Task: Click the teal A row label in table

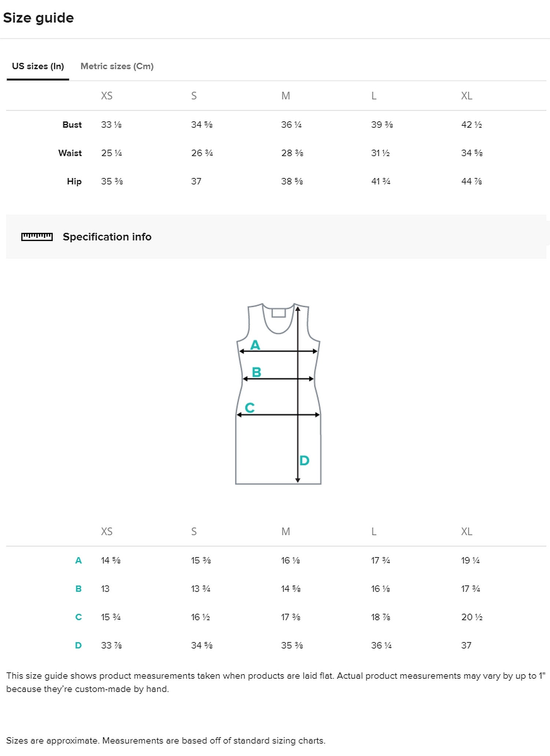Action: click(78, 560)
